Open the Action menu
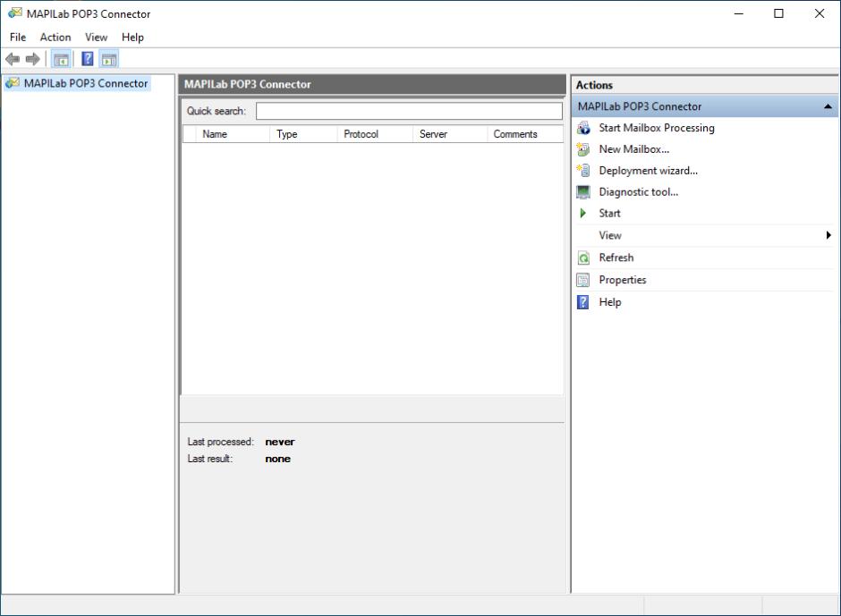Screen dimensions: 841x616 pyautogui.click(x=55, y=37)
